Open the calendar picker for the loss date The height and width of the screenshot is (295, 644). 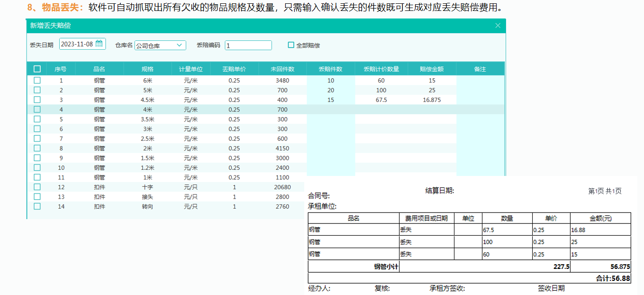[99, 44]
